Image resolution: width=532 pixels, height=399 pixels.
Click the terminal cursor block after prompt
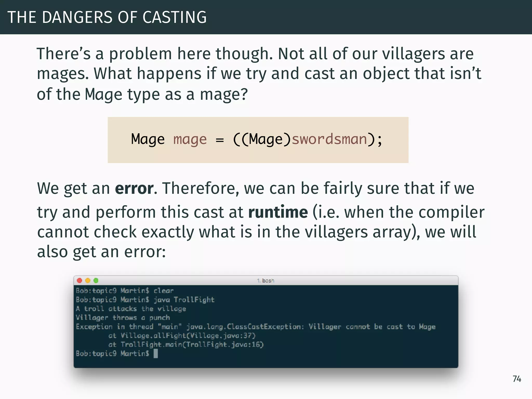[156, 354]
